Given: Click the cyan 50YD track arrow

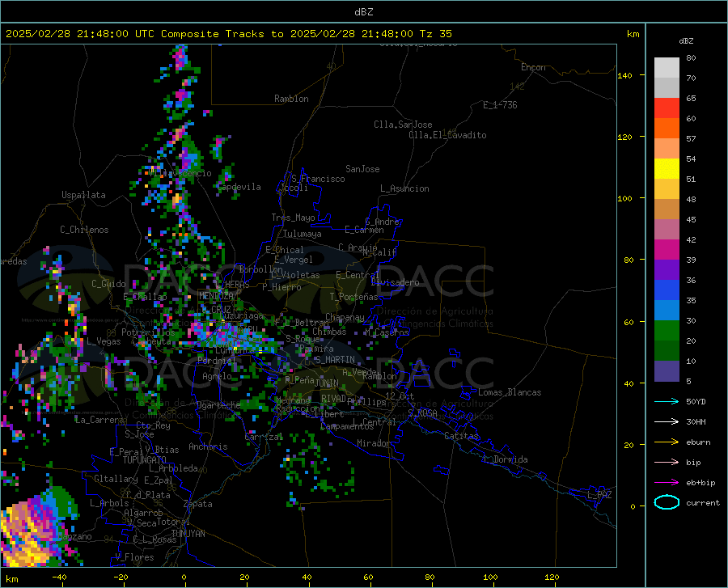Looking at the screenshot, I should point(667,401).
